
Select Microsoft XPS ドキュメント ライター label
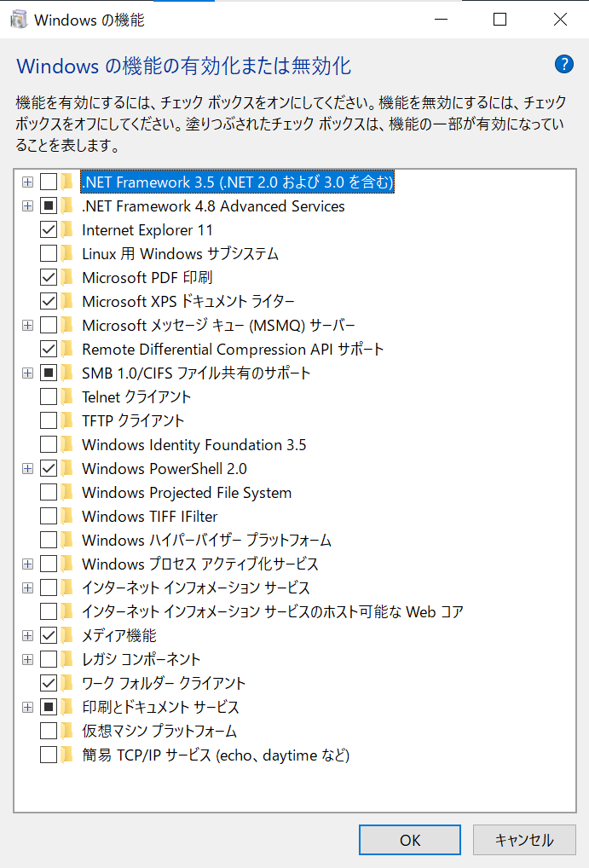pos(188,301)
